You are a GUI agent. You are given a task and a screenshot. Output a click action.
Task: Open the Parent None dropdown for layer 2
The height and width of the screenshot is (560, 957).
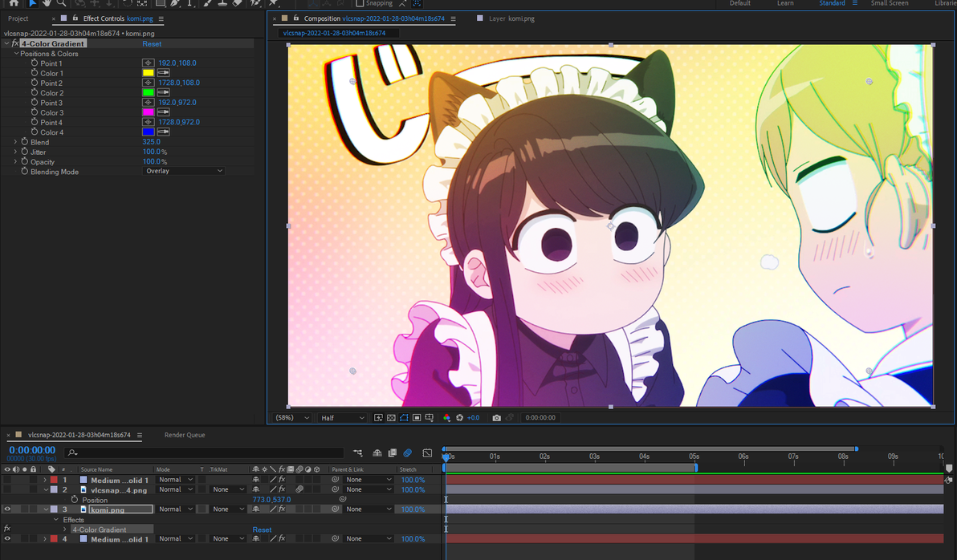coord(369,490)
